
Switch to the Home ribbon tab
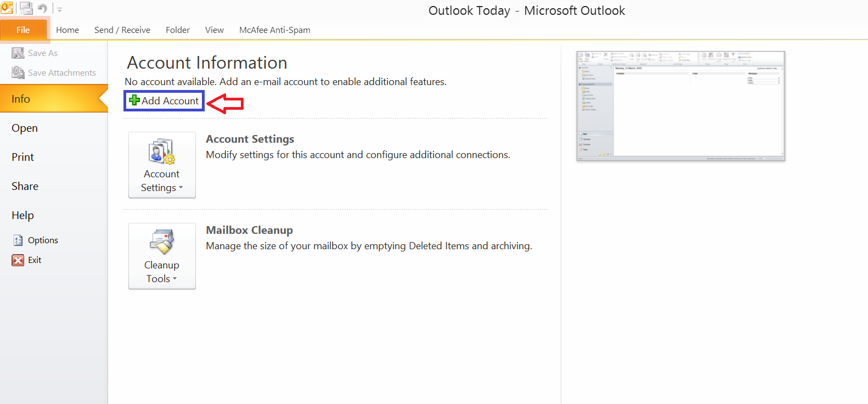coord(67,30)
